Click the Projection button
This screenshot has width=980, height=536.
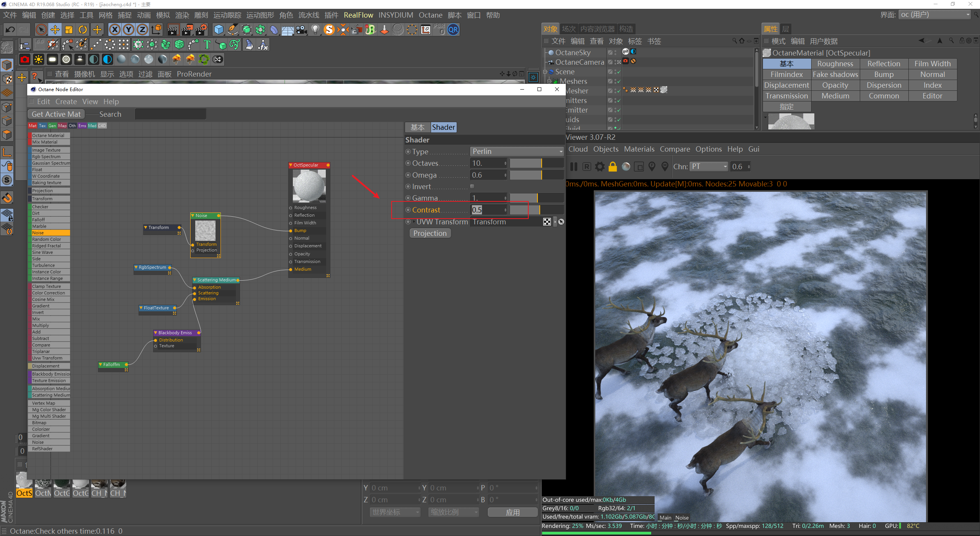pyautogui.click(x=430, y=234)
